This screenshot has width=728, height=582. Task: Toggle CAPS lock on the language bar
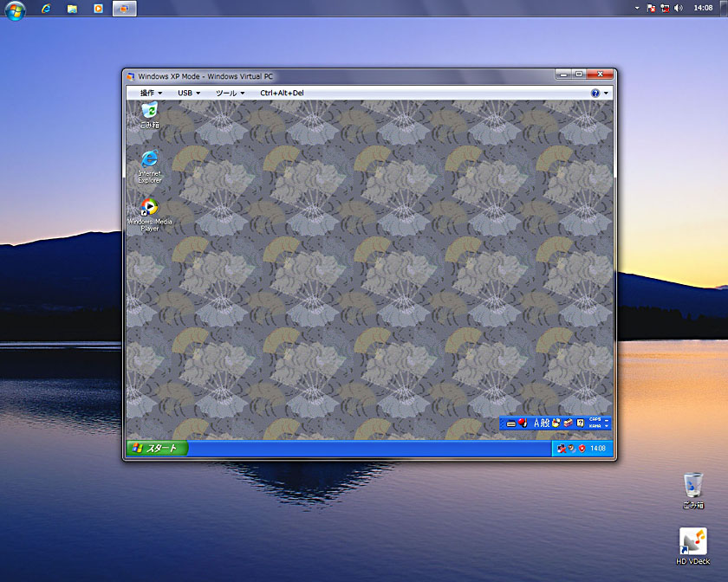595,419
